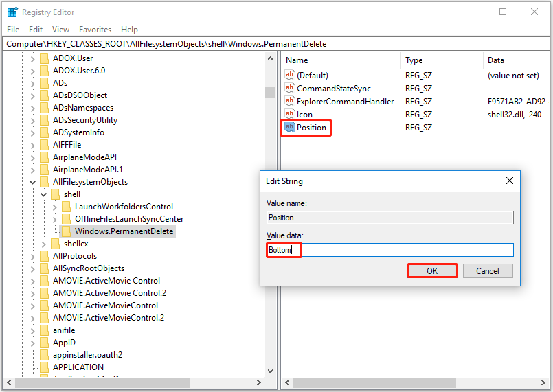Select the ExplorerCommandHandler value icon
The width and height of the screenshot is (553, 392).
pos(289,101)
